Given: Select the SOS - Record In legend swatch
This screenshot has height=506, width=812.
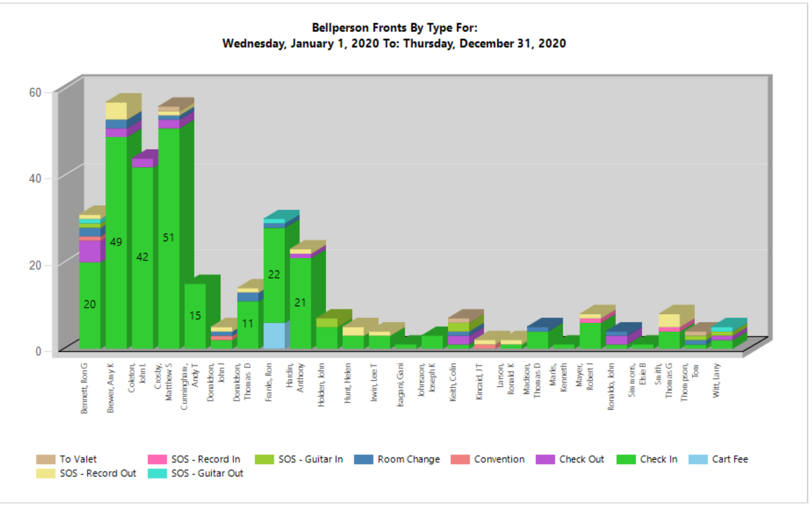Looking at the screenshot, I should coord(157,459).
